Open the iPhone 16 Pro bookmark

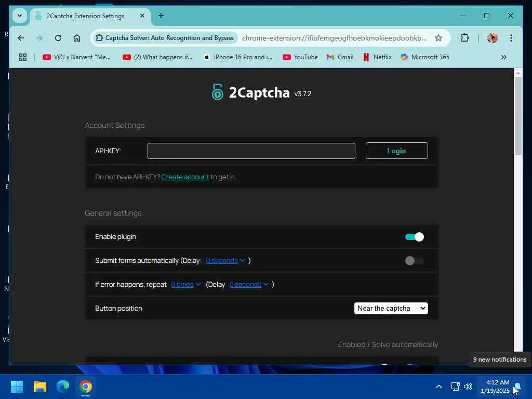pos(238,57)
